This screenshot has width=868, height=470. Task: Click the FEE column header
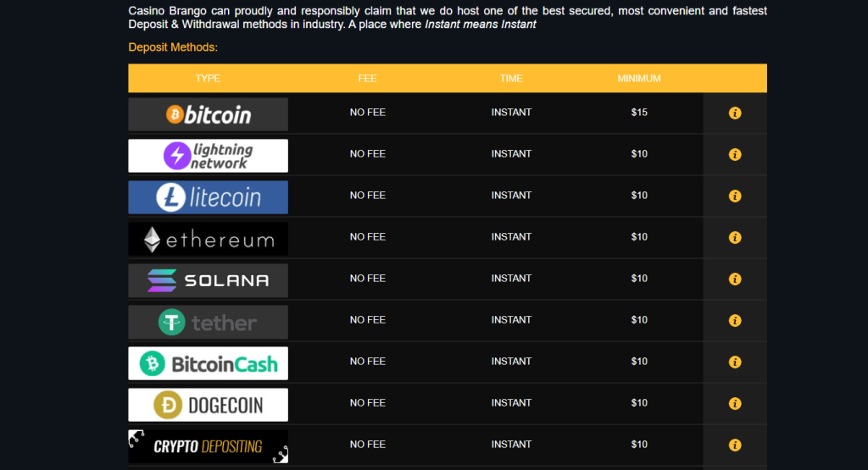(x=367, y=79)
